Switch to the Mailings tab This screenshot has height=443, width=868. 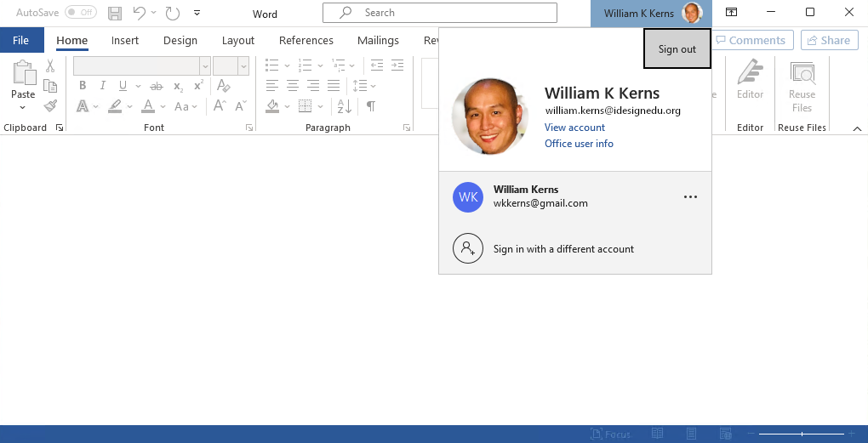click(x=378, y=40)
